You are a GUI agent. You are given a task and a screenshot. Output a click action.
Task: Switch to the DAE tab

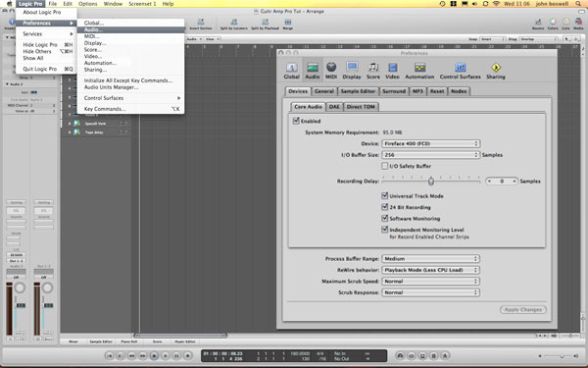(334, 107)
